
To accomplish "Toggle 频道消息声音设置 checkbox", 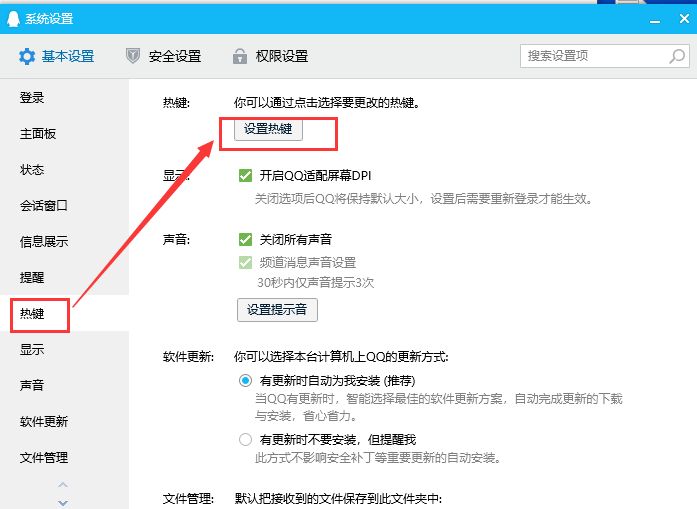I will [245, 262].
